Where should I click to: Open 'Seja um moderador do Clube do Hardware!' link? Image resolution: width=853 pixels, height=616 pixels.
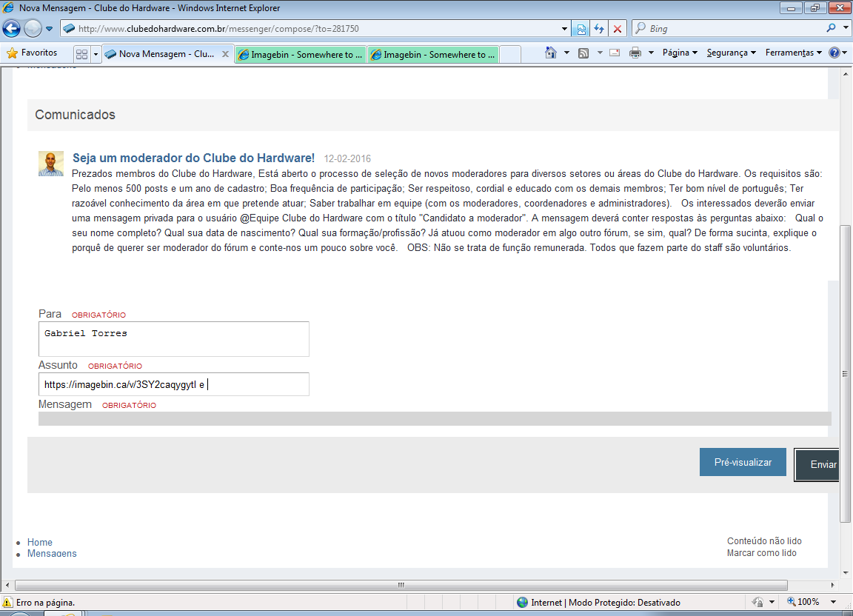[193, 158]
